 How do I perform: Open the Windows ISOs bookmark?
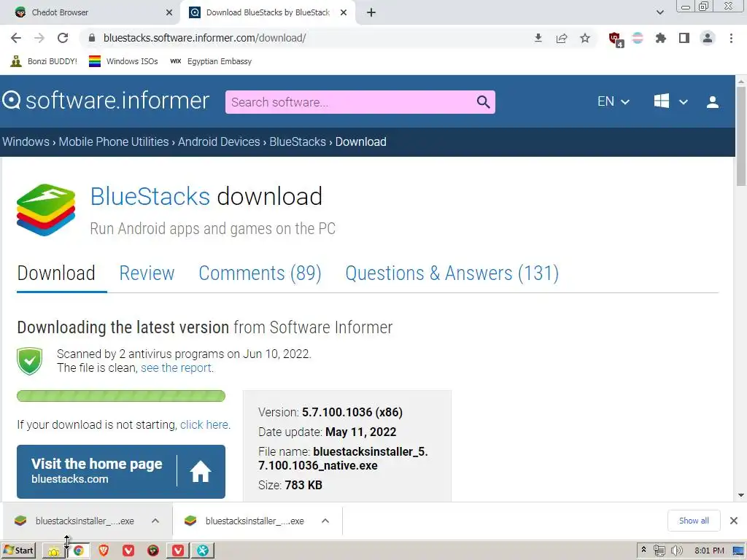[123, 61]
